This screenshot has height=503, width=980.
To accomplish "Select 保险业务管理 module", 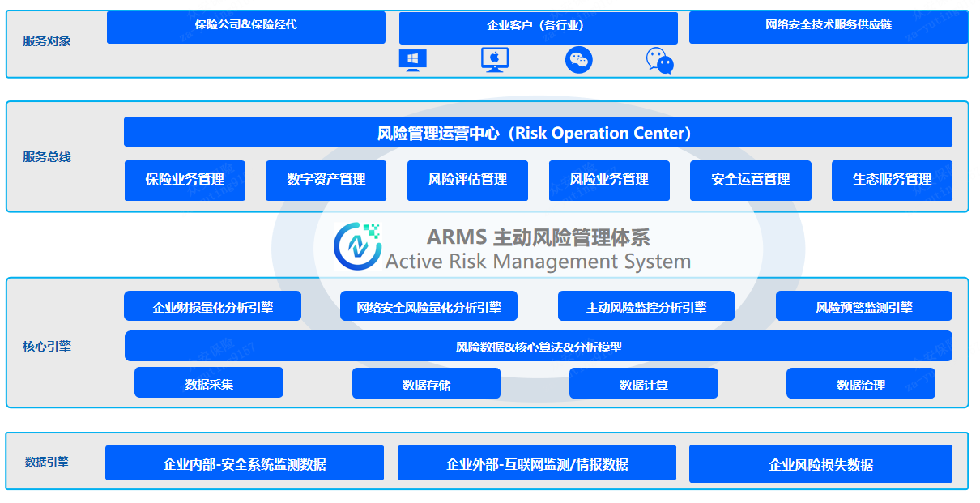I will (185, 180).
